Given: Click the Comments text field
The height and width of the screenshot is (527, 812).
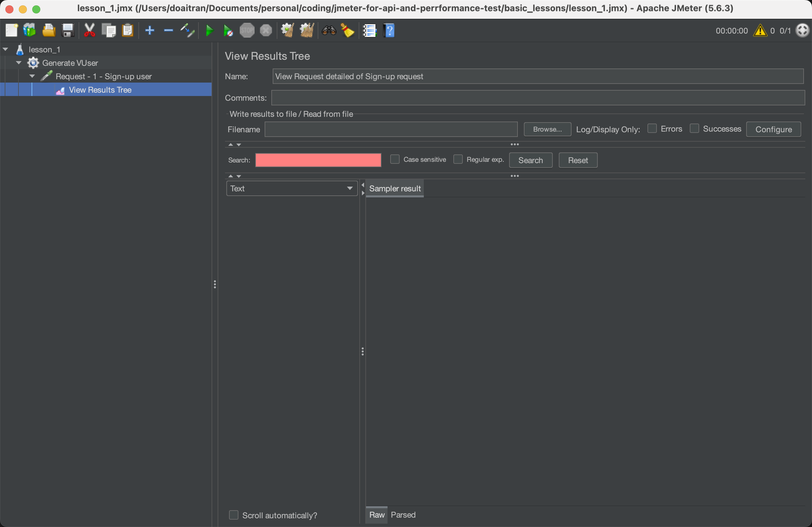Looking at the screenshot, I should pyautogui.click(x=538, y=98).
